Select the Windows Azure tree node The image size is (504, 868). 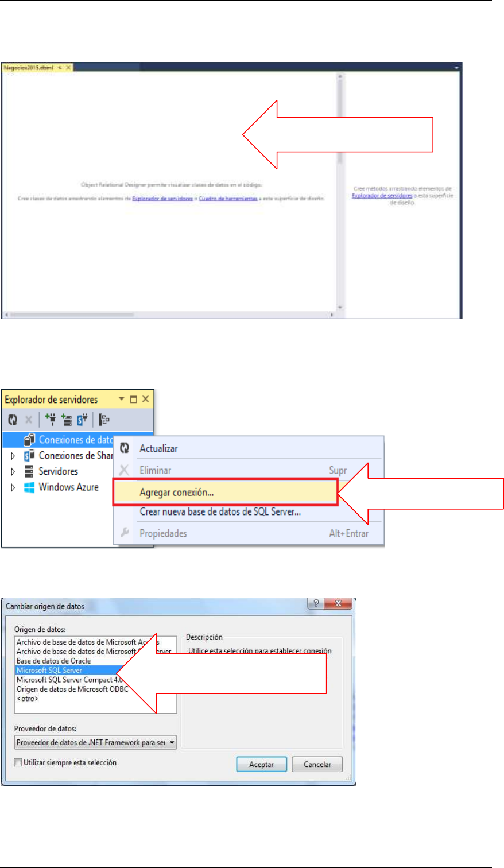(68, 487)
